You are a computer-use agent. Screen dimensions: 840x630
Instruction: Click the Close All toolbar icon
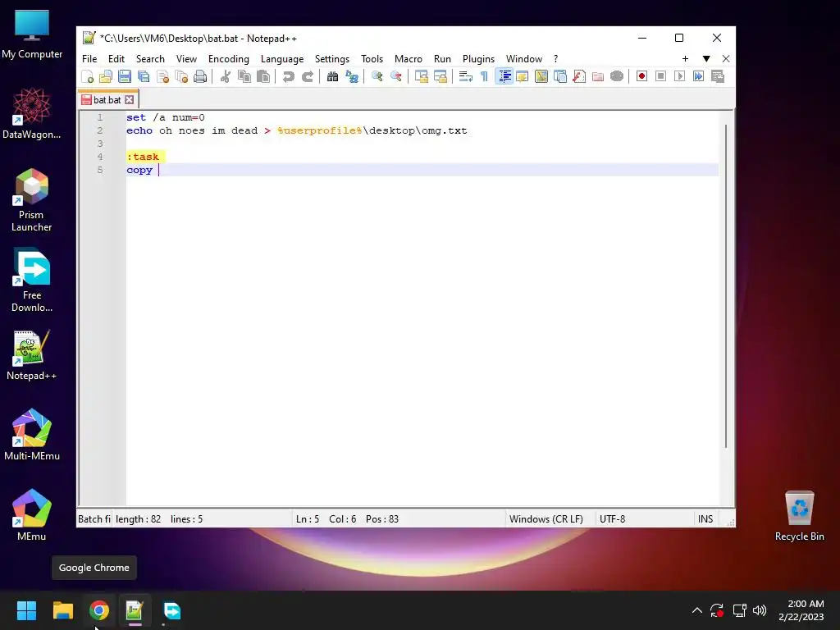click(181, 76)
